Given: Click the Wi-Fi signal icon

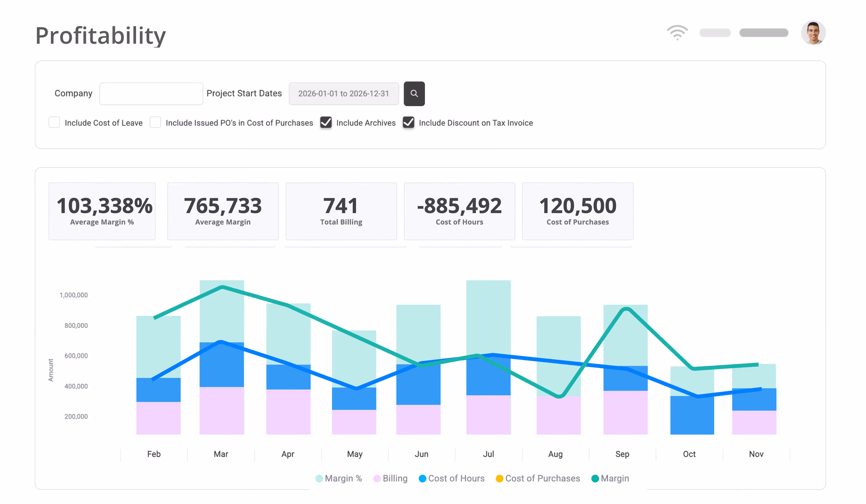Looking at the screenshot, I should [x=677, y=32].
